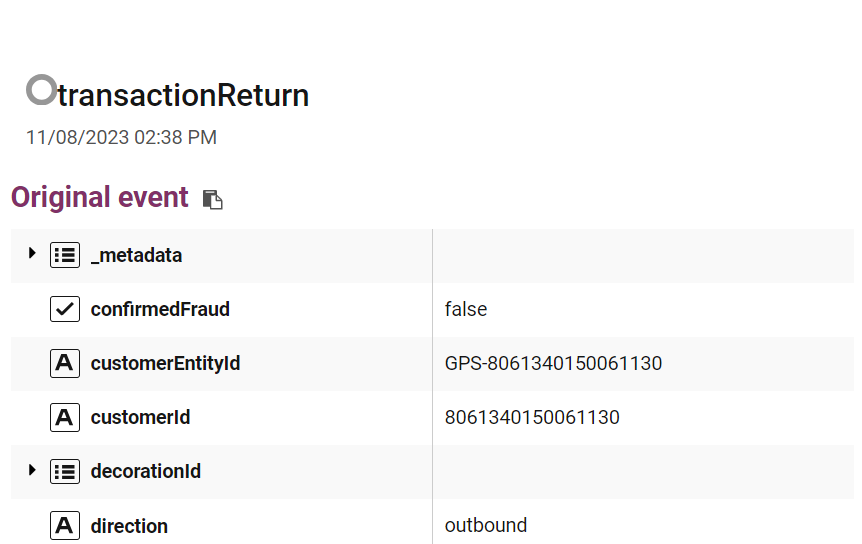Click the gray circle status icon beside transactionReturn
This screenshot has height=544, width=862.
pyautogui.click(x=41, y=90)
